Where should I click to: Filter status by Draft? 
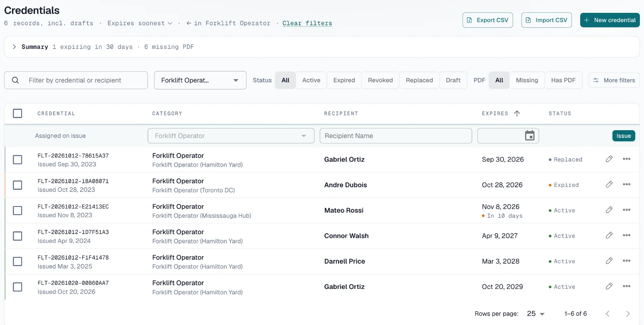(453, 80)
